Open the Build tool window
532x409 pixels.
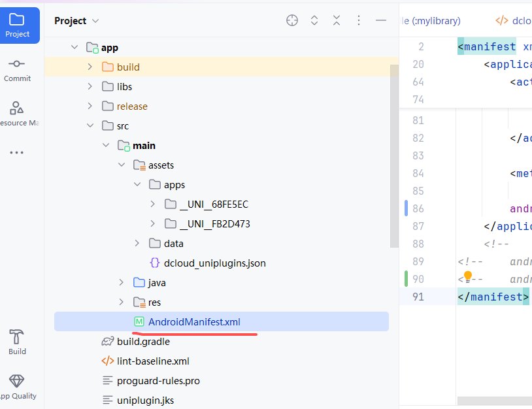point(17,342)
